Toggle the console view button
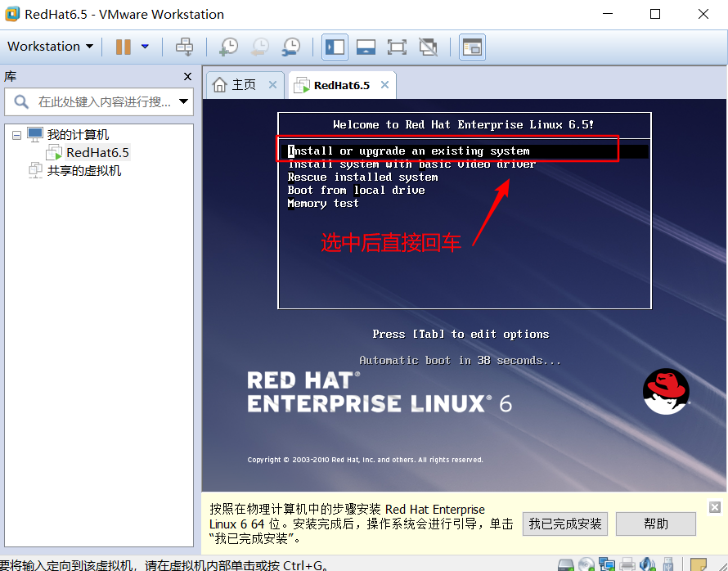The width and height of the screenshot is (728, 571). [366, 47]
